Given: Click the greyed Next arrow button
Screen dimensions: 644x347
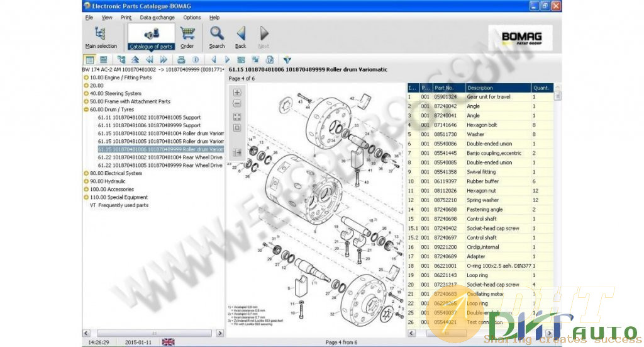Looking at the screenshot, I should 264,37.
